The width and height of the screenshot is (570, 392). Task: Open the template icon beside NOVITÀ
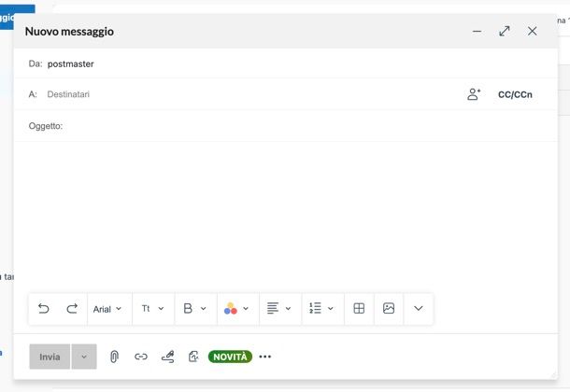pyautogui.click(x=193, y=357)
